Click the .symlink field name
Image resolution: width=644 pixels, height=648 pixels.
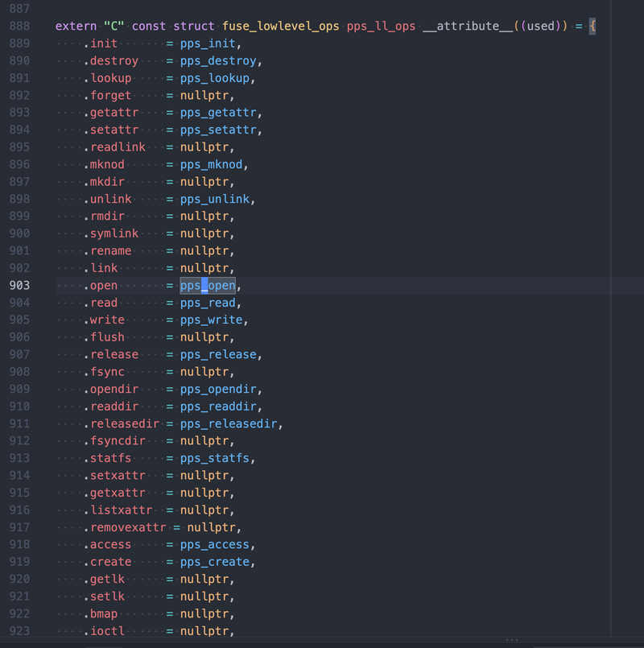click(x=111, y=233)
